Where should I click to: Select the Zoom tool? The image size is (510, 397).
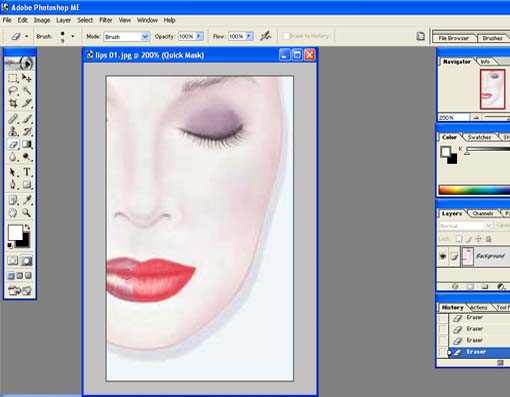point(27,213)
